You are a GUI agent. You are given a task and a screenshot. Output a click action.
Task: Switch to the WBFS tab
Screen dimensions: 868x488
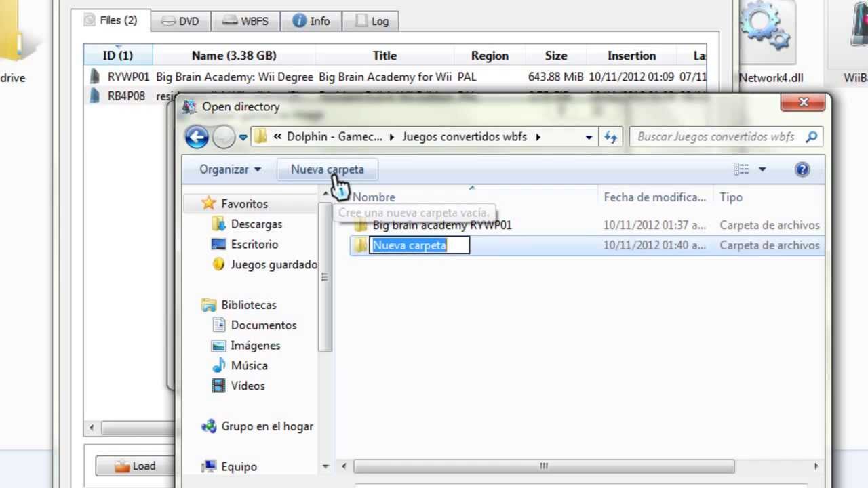click(x=245, y=21)
